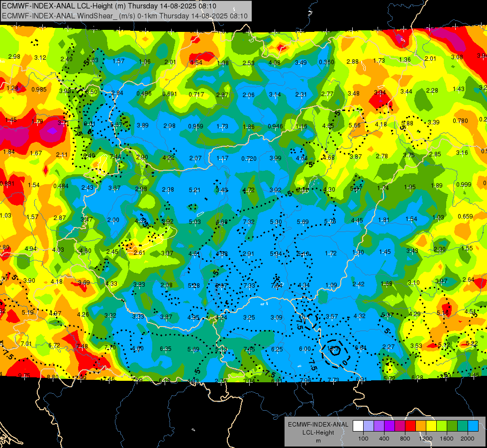Click the wind shear value 7.70
The height and width of the screenshot is (448, 487).
110,347
